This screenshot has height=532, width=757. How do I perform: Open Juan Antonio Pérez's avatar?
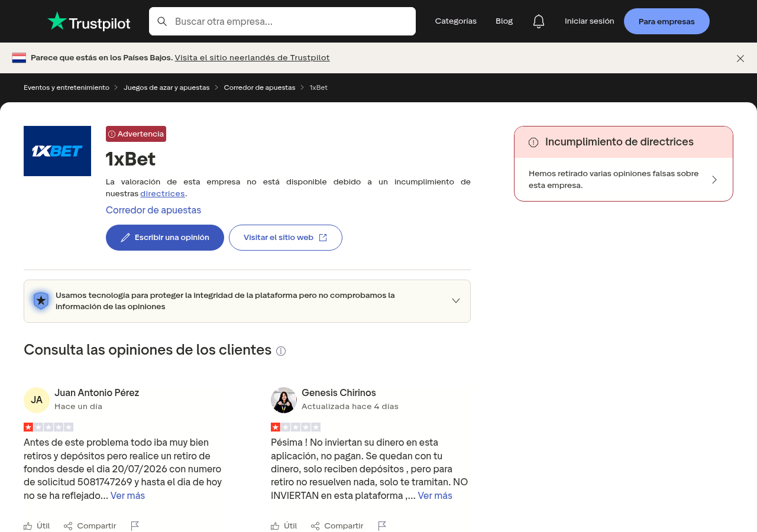(37, 400)
